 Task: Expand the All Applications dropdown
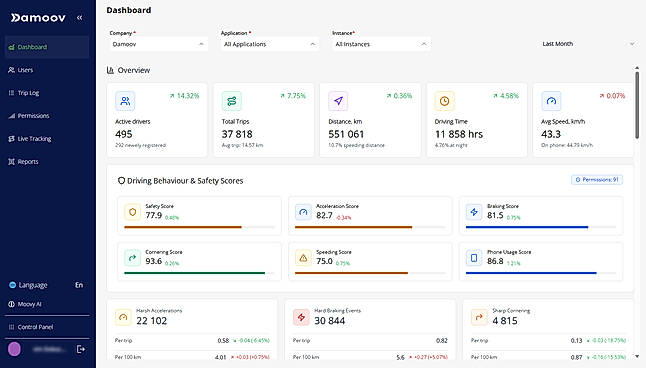tap(269, 44)
